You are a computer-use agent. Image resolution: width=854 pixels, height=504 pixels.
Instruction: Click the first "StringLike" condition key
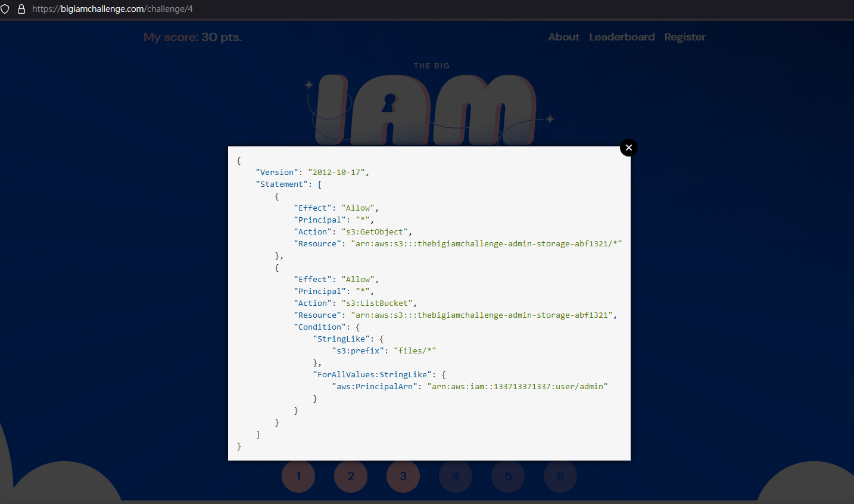click(x=341, y=339)
